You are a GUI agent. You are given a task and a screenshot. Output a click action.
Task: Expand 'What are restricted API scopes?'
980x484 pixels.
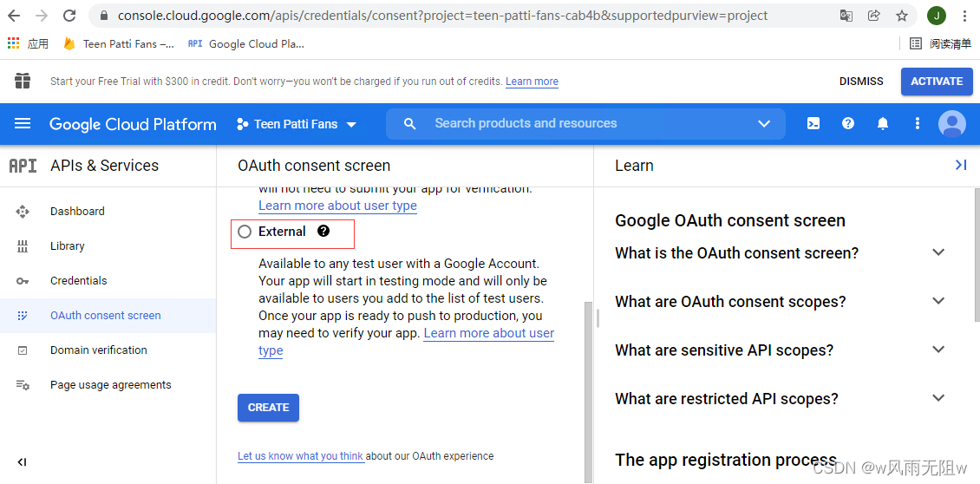(938, 398)
